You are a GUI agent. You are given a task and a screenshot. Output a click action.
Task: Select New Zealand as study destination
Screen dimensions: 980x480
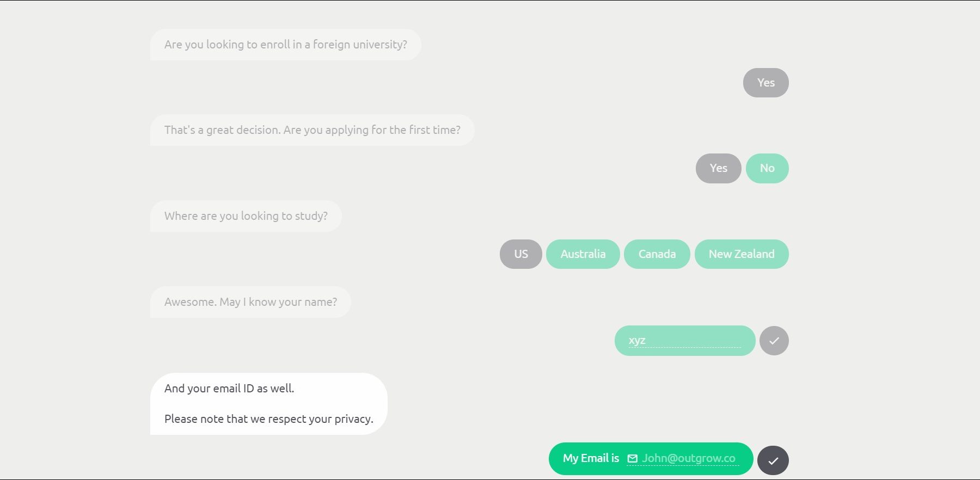point(742,254)
